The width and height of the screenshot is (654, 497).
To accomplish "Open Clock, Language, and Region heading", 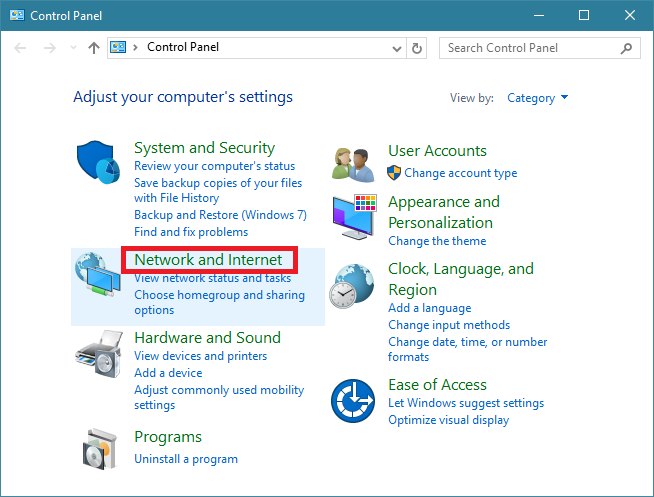I will (x=461, y=279).
